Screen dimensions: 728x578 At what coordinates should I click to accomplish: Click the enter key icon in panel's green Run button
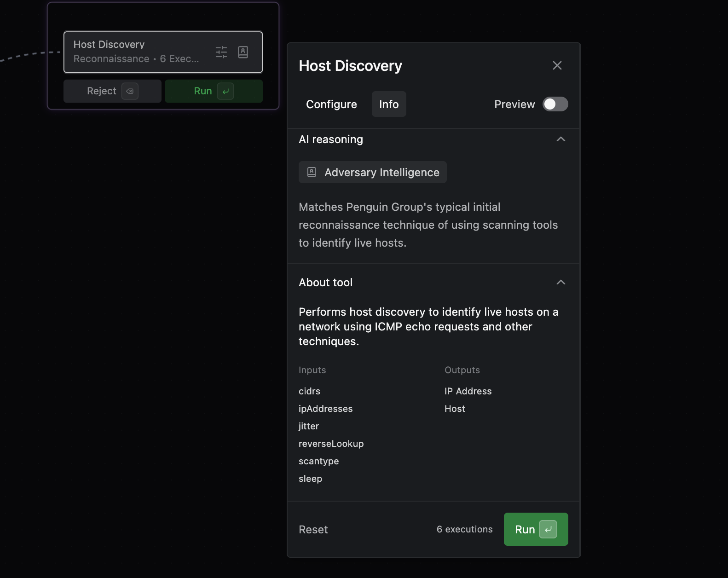pyautogui.click(x=548, y=529)
